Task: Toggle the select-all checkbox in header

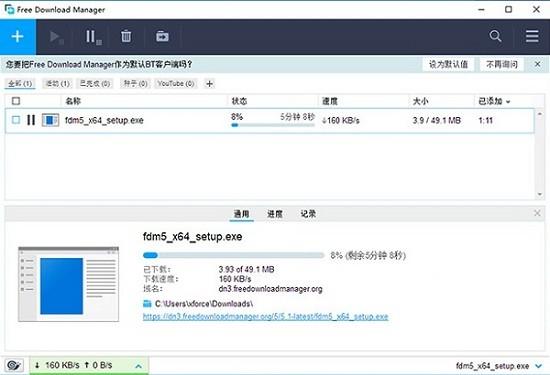Action: pyautogui.click(x=16, y=101)
